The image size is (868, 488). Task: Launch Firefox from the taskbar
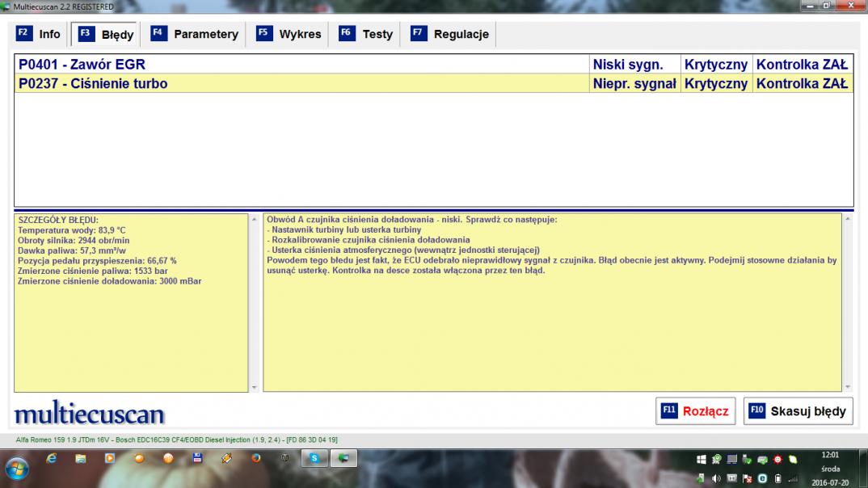255,458
